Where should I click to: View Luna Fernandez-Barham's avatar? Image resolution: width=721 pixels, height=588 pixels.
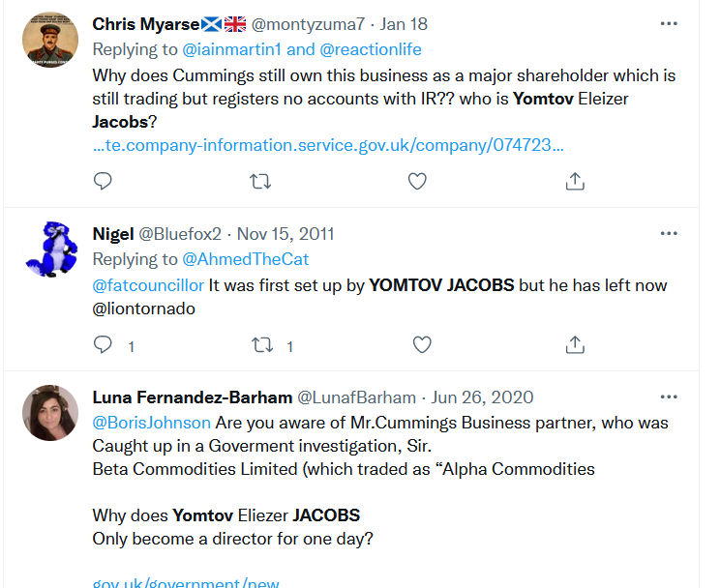(50, 413)
